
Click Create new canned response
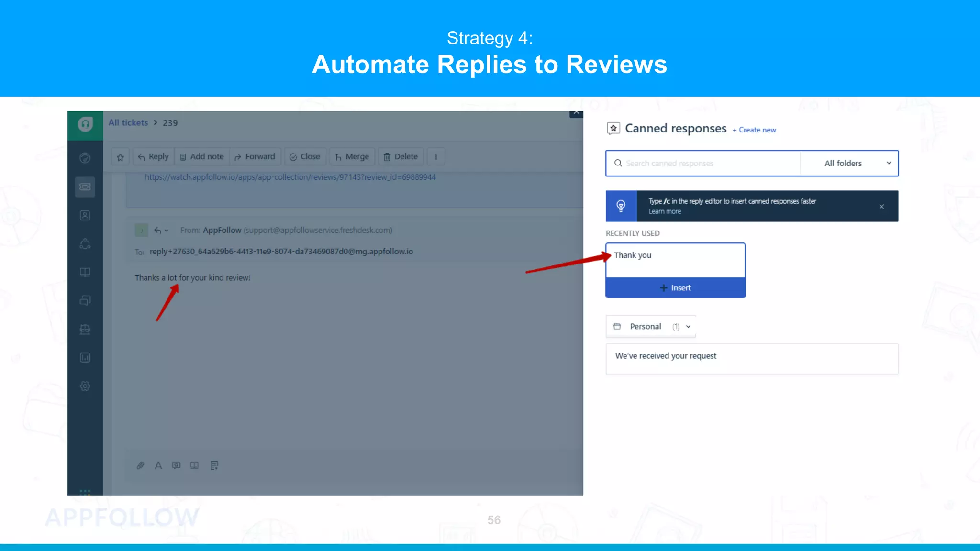pos(754,130)
